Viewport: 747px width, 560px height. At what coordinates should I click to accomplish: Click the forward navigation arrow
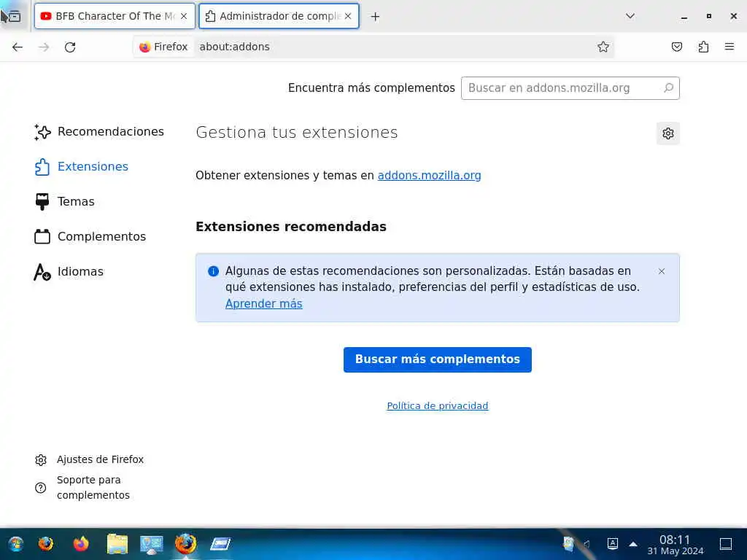click(44, 47)
